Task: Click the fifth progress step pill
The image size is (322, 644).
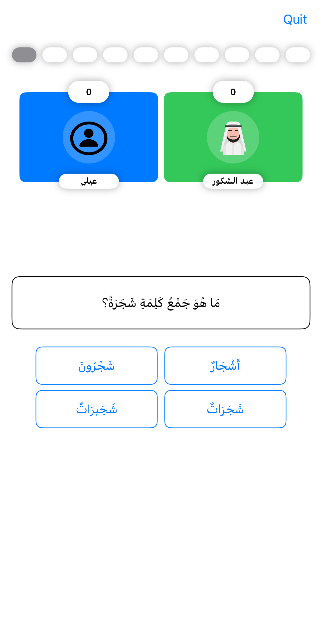Action: [146, 55]
